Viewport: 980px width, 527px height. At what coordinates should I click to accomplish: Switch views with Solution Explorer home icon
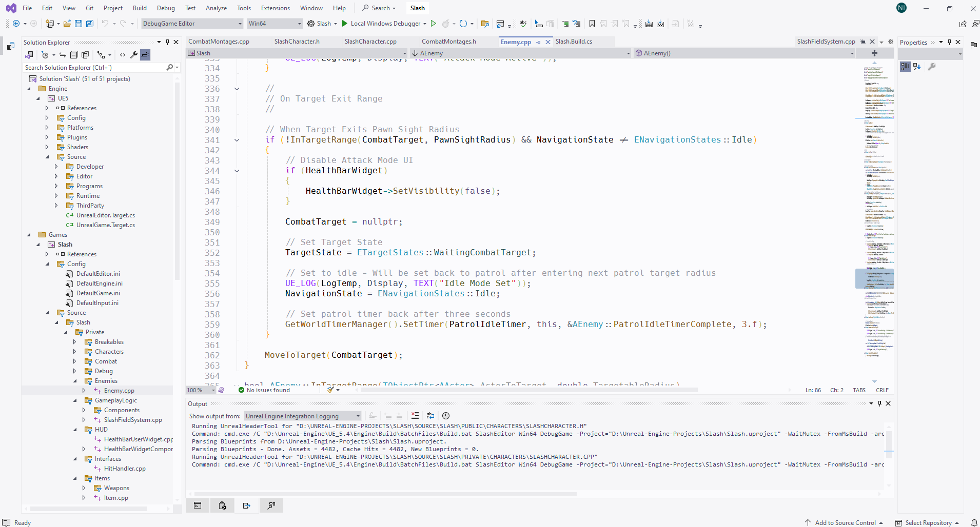pos(29,55)
